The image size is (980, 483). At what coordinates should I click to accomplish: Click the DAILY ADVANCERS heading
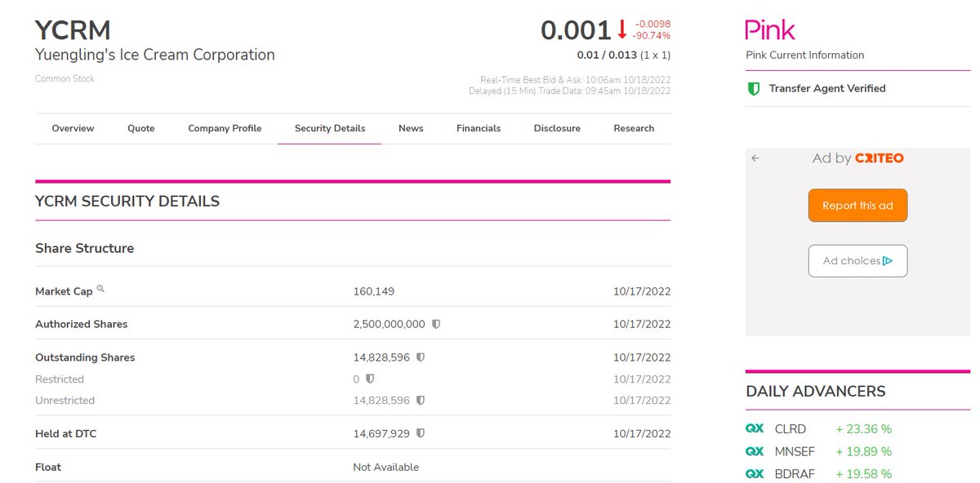816,392
